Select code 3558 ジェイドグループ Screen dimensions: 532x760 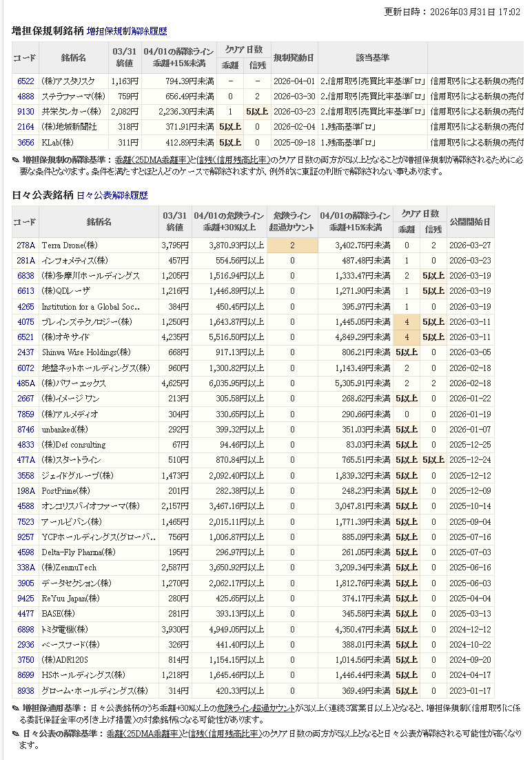click(25, 475)
